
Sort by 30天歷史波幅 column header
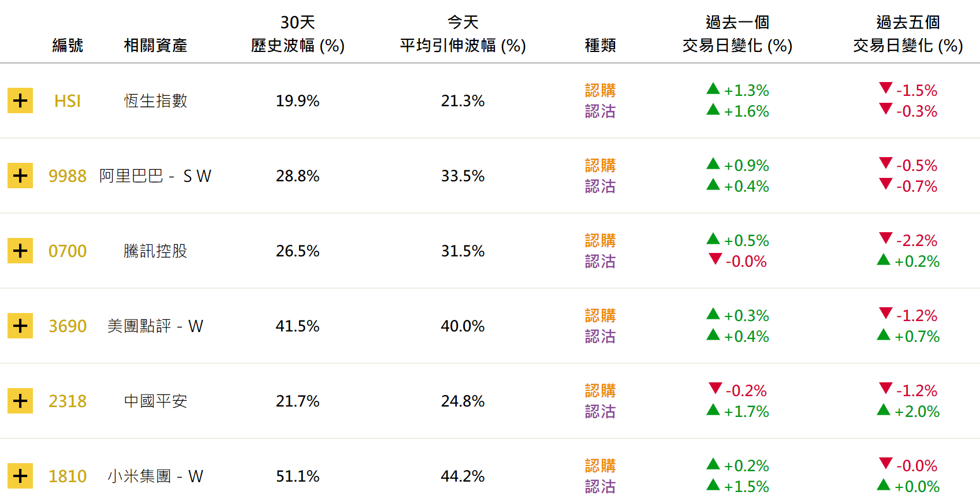point(297,34)
